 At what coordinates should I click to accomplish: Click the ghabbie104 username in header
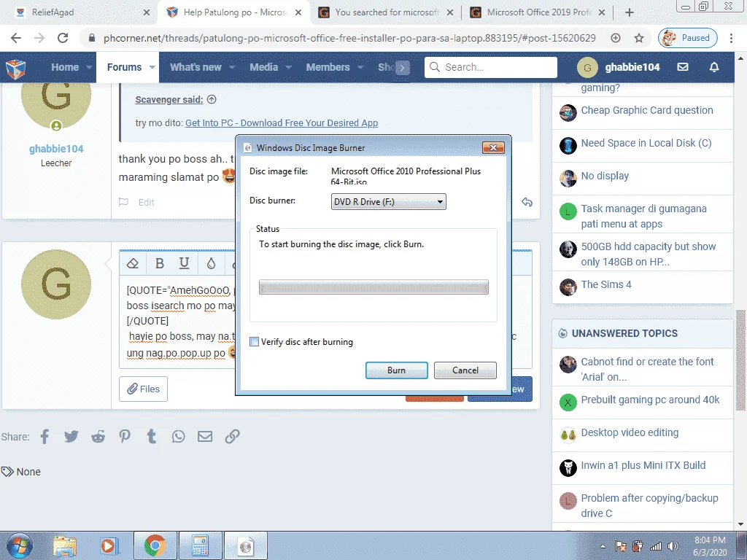click(632, 68)
